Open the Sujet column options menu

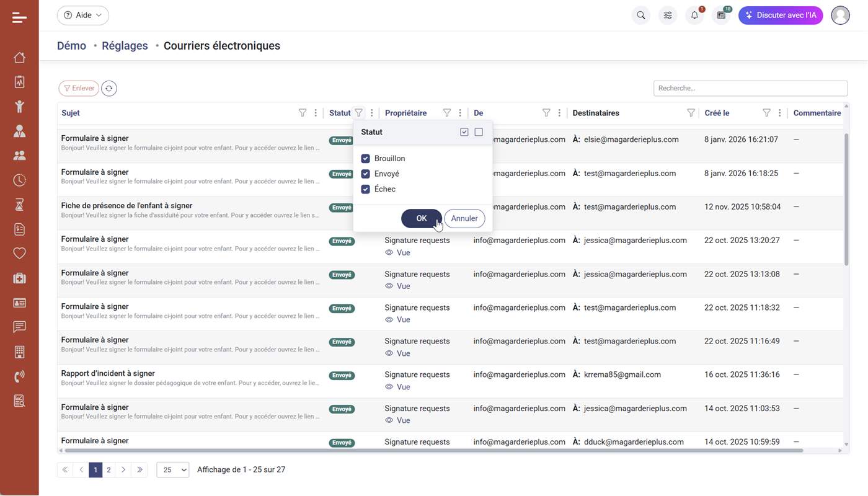[316, 113]
